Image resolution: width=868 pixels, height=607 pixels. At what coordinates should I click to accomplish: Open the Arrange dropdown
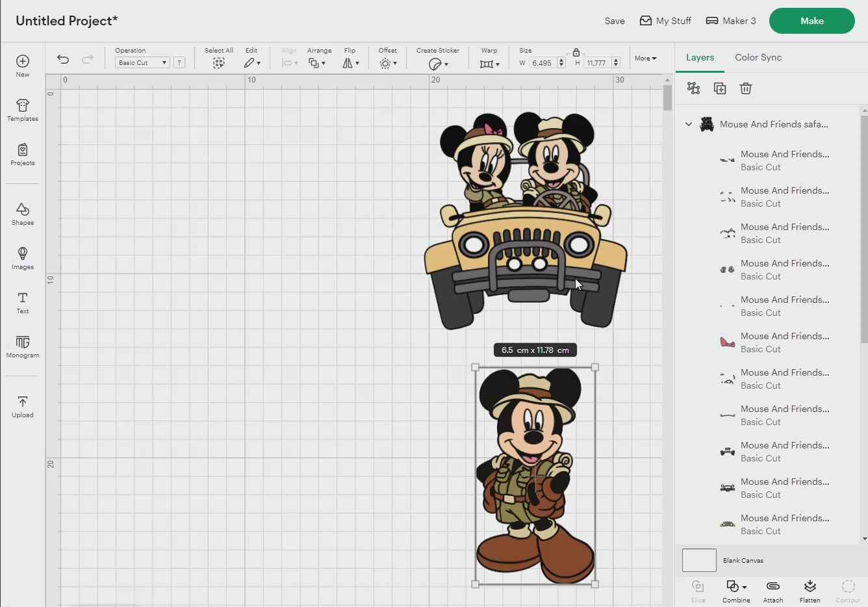(317, 63)
